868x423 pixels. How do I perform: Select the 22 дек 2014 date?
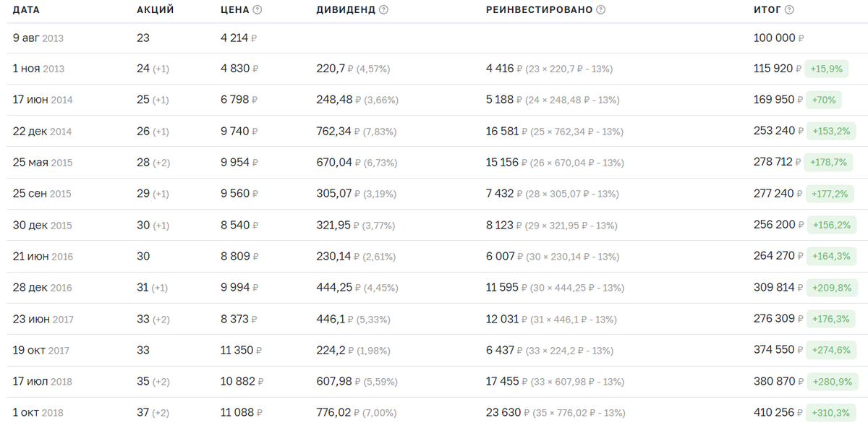[42, 131]
